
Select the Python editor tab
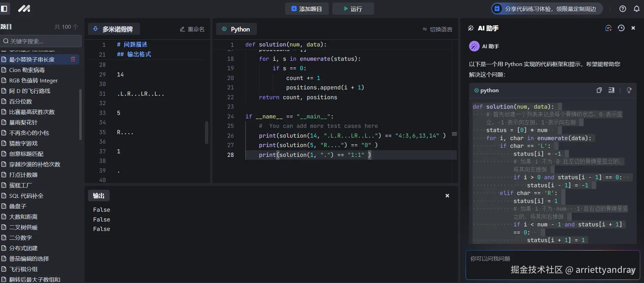(236, 29)
